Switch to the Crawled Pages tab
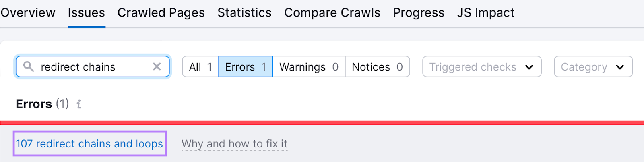This screenshot has height=162, width=644. click(161, 13)
